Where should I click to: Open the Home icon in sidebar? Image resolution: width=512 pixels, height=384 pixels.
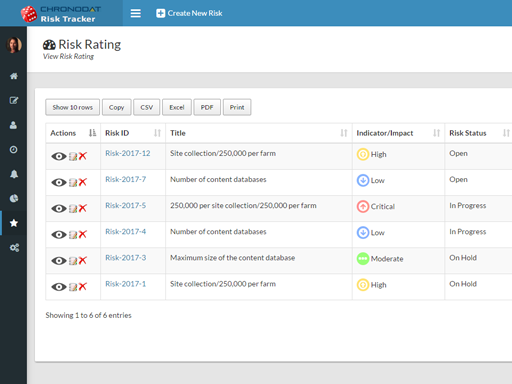pos(14,76)
